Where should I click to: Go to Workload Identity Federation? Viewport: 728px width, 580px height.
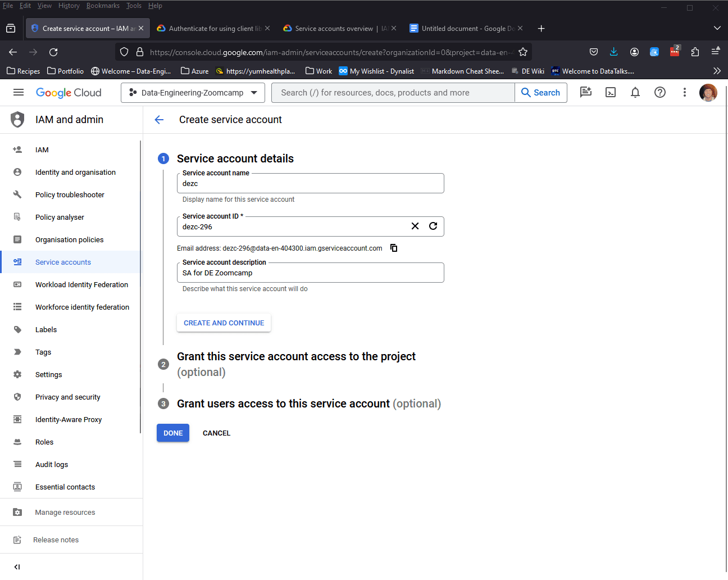pos(71,284)
